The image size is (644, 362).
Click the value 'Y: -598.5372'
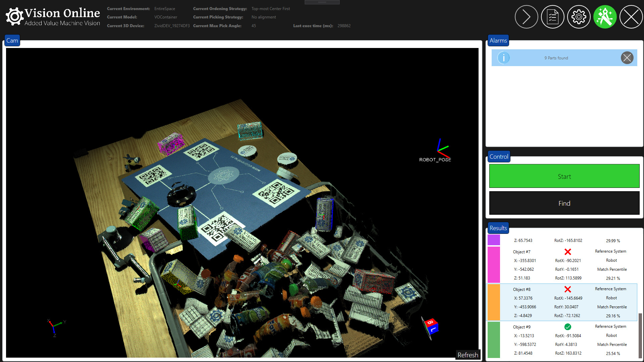pyautogui.click(x=525, y=345)
